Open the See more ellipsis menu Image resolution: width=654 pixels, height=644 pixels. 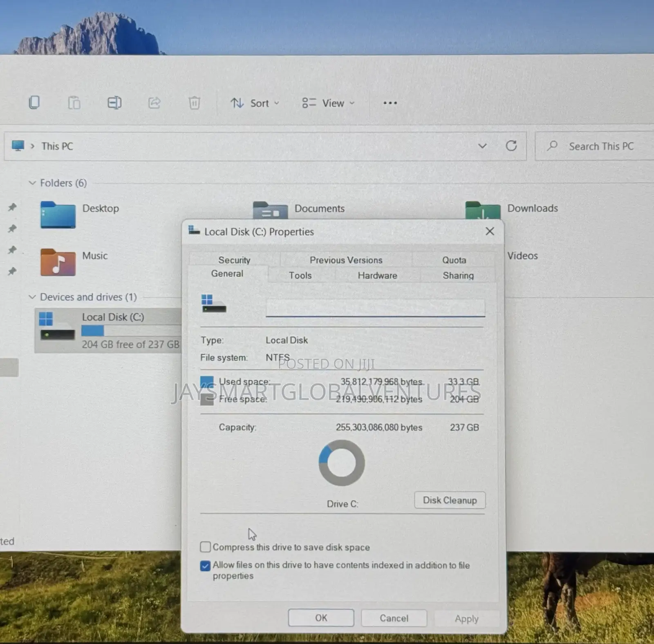pos(390,103)
